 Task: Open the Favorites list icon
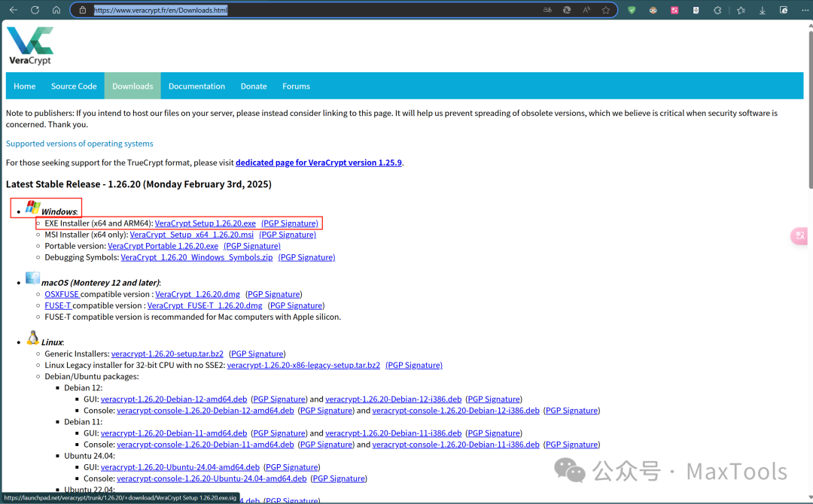[741, 10]
